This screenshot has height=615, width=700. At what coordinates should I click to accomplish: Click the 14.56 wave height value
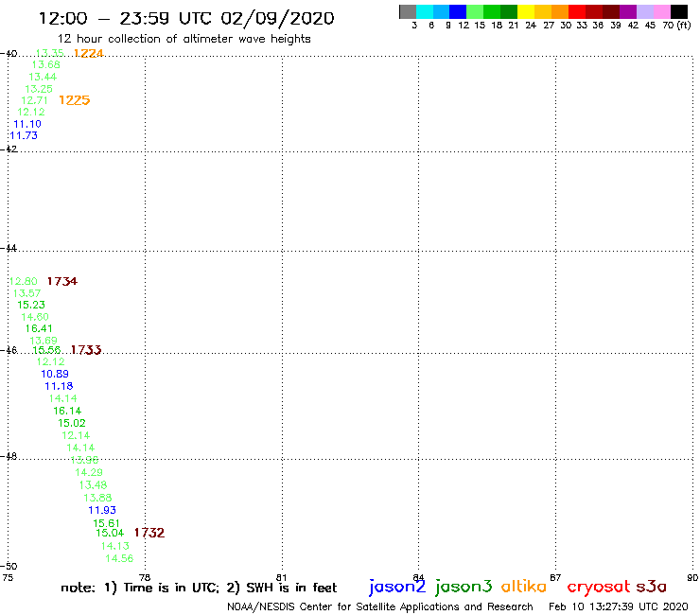click(119, 558)
